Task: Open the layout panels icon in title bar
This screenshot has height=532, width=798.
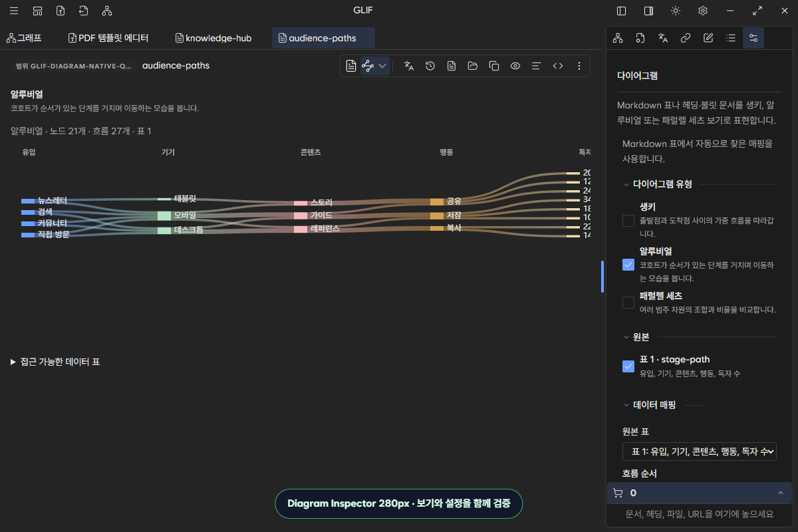Action: [x=37, y=11]
